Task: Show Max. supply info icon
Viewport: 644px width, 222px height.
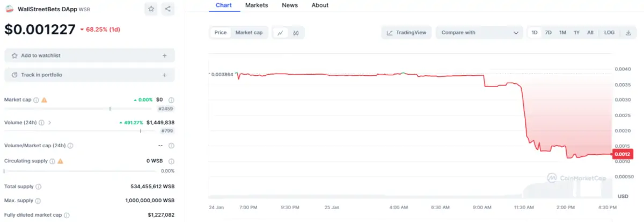Action: (38, 200)
